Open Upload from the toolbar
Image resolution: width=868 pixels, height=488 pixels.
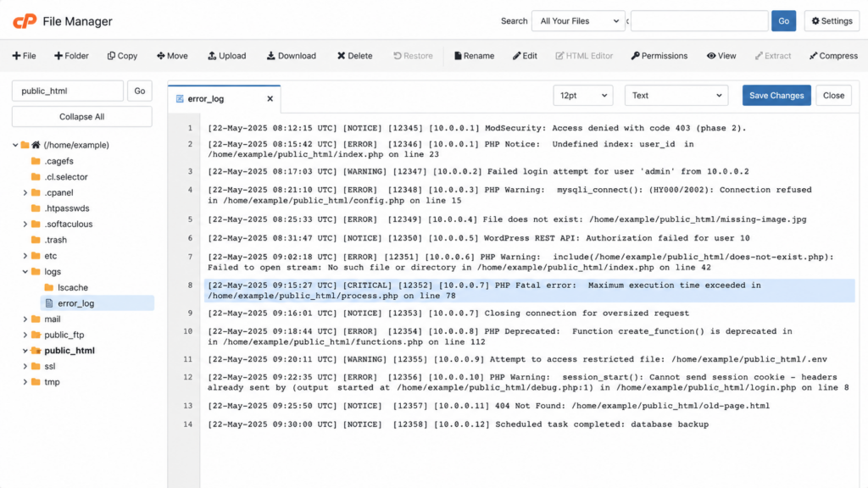[227, 56]
